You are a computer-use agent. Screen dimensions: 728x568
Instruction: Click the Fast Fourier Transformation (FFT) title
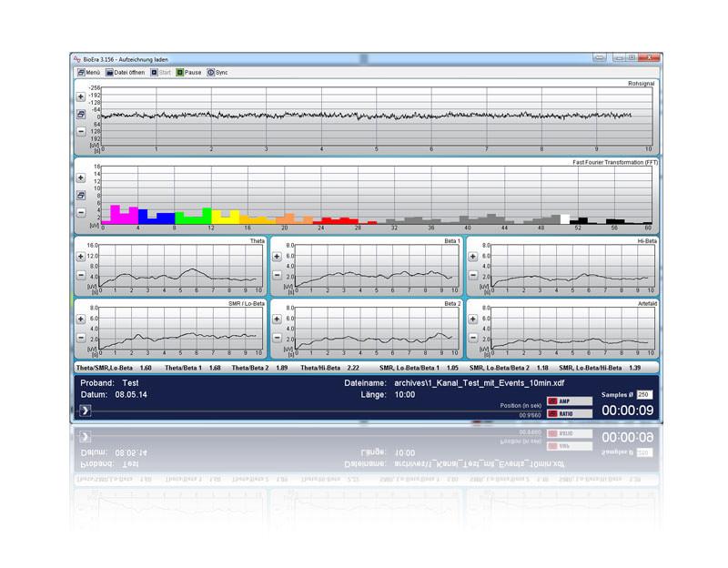pos(615,163)
